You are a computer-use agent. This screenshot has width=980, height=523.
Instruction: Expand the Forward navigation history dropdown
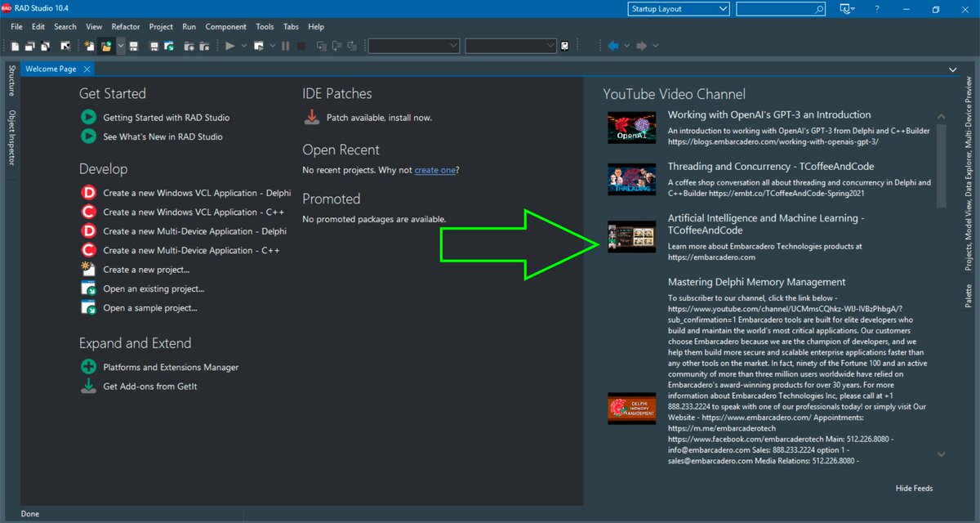[655, 46]
